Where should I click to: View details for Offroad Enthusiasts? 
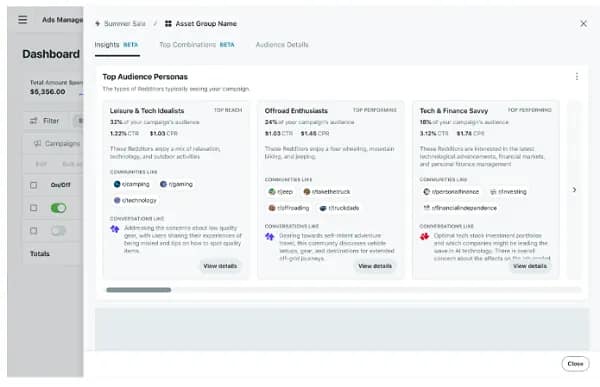pos(375,266)
